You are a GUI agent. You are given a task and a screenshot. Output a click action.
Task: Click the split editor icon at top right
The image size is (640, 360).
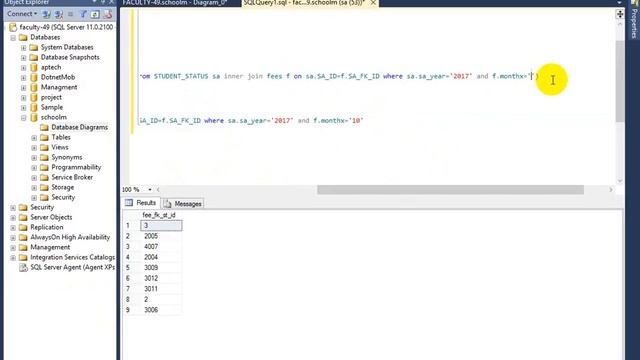(620, 14)
